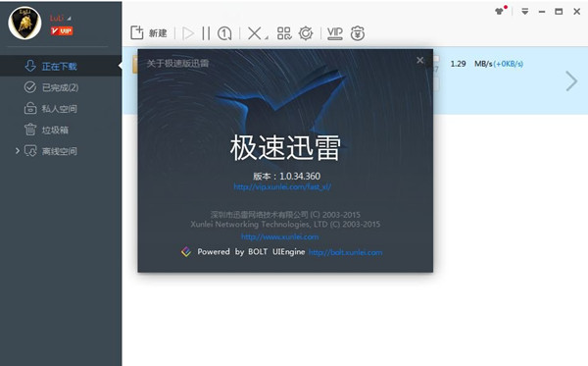This screenshot has width=588, height=366.
Task: Open the www.xunlei.com link
Action: click(279, 236)
